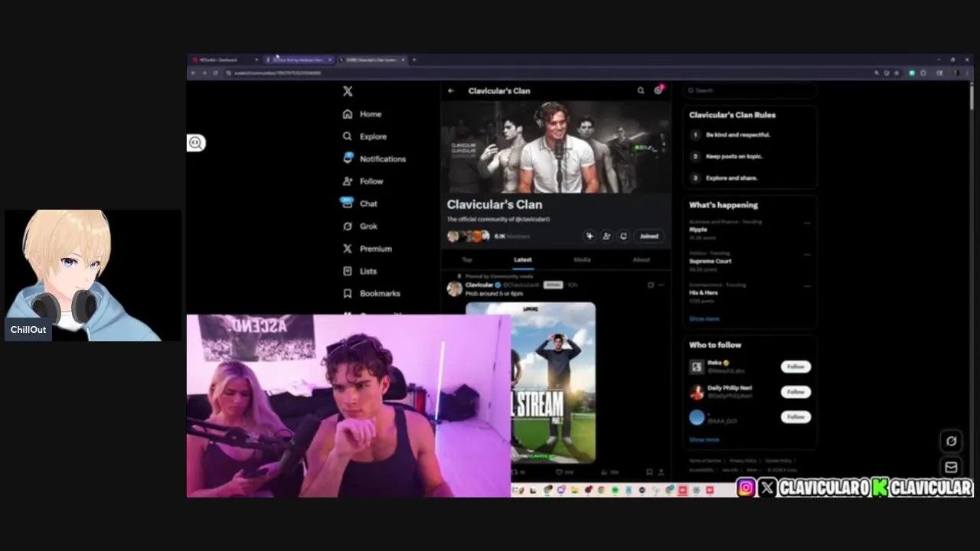
Task: Open more options for Ripple trend
Action: pyautogui.click(x=807, y=223)
